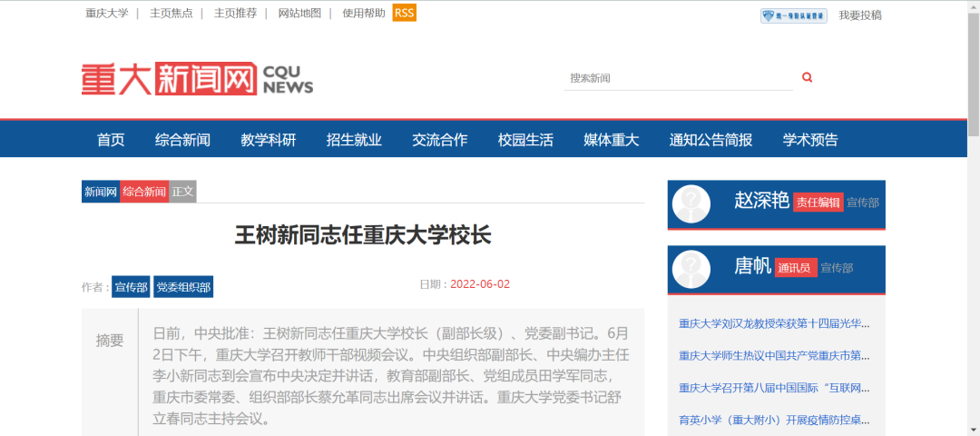Screen dimensions: 980x436
Task: Click the 新闻网 breadcrumb
Action: [x=101, y=192]
